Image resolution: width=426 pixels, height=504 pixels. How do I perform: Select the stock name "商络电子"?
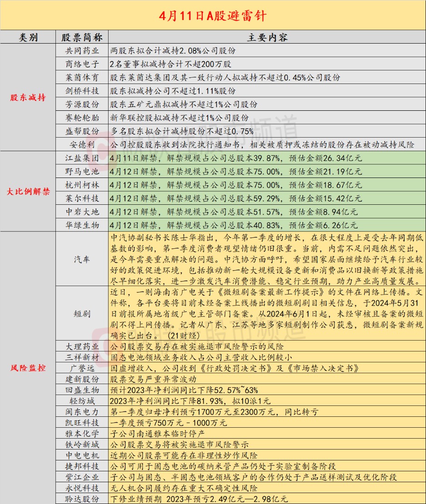(x=82, y=64)
